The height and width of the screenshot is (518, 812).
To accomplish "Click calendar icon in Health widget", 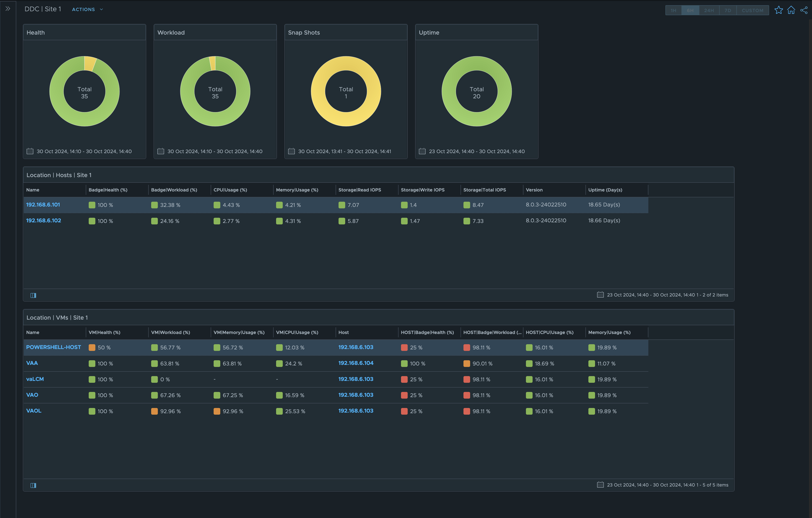I will [30, 151].
